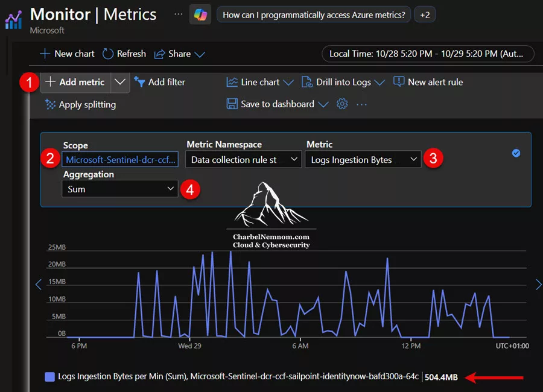This screenshot has height=392, width=543.
Task: Expand the Save to dashboard chevron
Action: (x=323, y=104)
